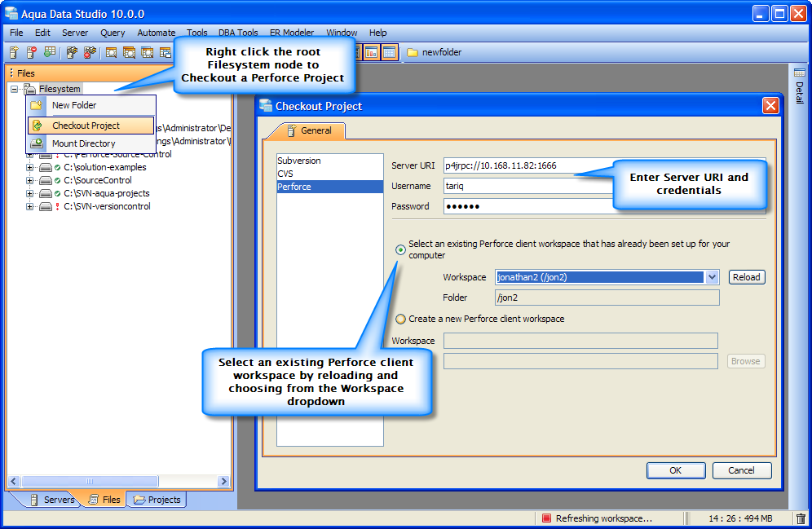Click the Files panel scroll left arrow
Viewport: 812px width, 529px height.
[14, 482]
